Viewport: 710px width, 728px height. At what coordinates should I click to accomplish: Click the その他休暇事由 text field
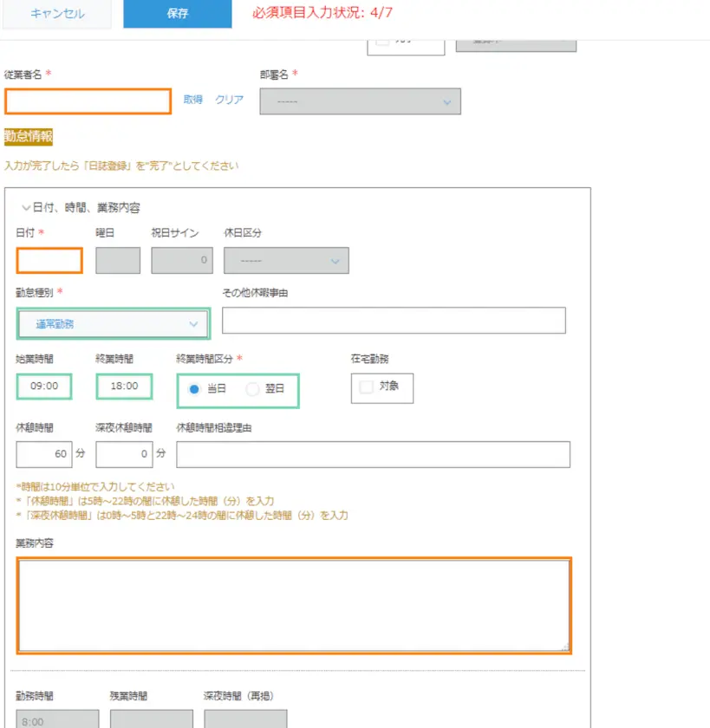pos(394,320)
